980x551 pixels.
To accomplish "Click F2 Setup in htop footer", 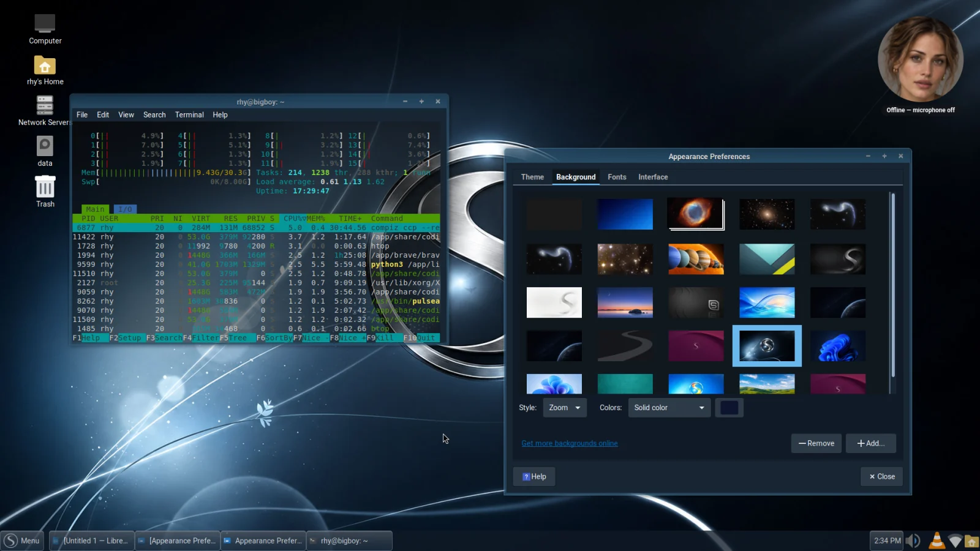I will click(x=126, y=338).
